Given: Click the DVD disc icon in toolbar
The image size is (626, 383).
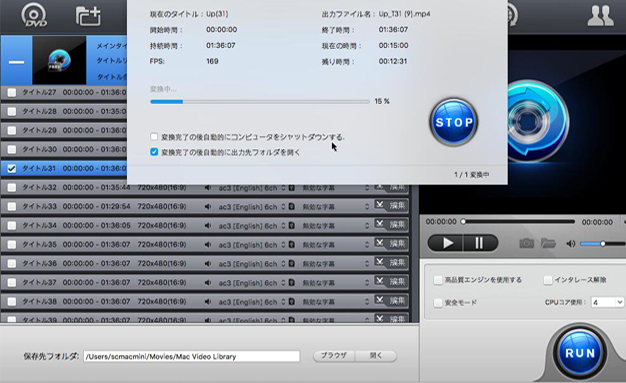Looking at the screenshot, I should (34, 15).
